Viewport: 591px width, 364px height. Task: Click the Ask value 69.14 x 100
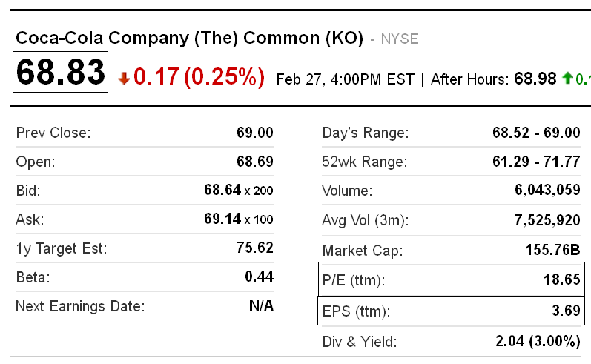238,219
